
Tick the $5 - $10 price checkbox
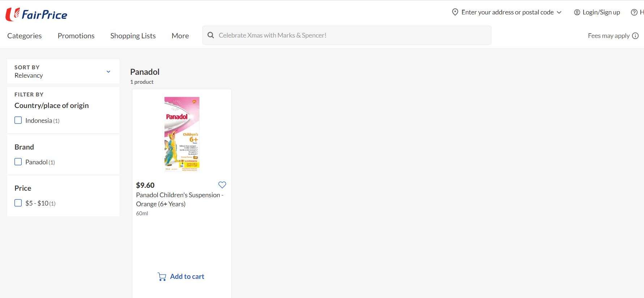[18, 203]
